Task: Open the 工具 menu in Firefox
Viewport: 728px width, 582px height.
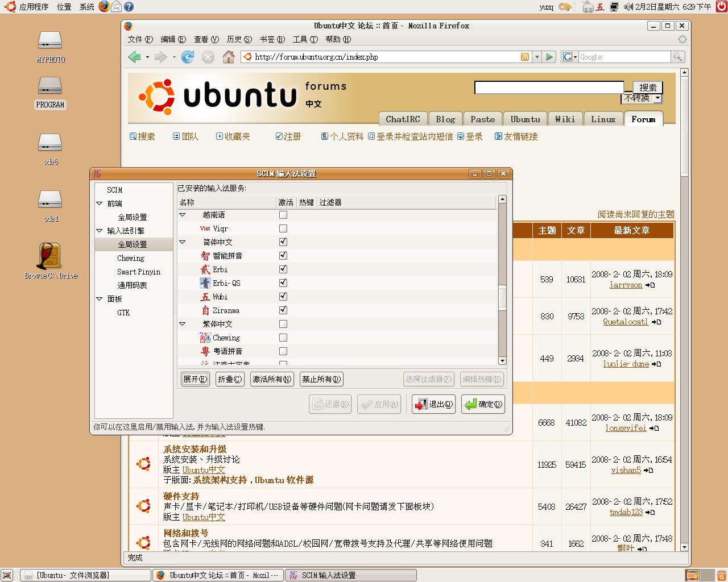Action: click(305, 39)
